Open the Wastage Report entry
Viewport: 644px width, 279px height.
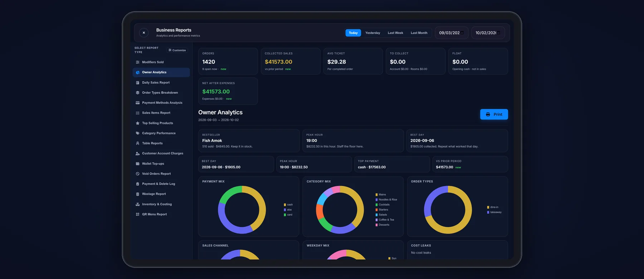point(161,194)
